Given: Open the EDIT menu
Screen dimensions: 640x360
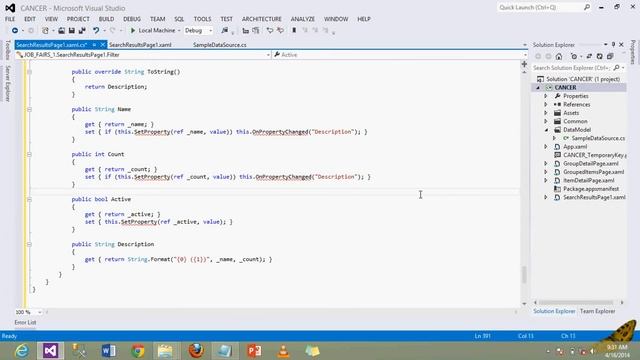Looking at the screenshot, I should click(30, 19).
